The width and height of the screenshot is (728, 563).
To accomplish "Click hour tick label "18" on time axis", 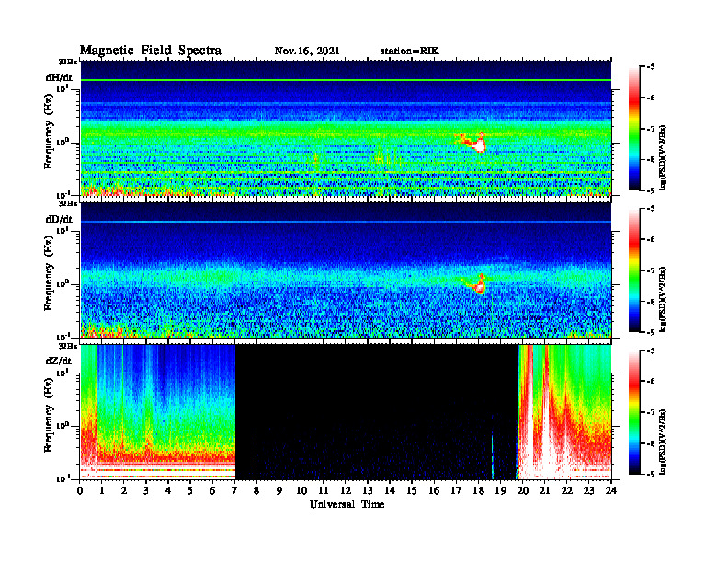I will 478,491.
